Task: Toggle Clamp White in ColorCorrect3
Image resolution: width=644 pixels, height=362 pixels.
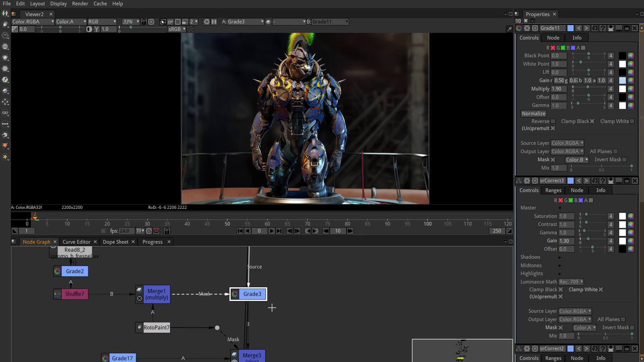Action: click(x=601, y=290)
